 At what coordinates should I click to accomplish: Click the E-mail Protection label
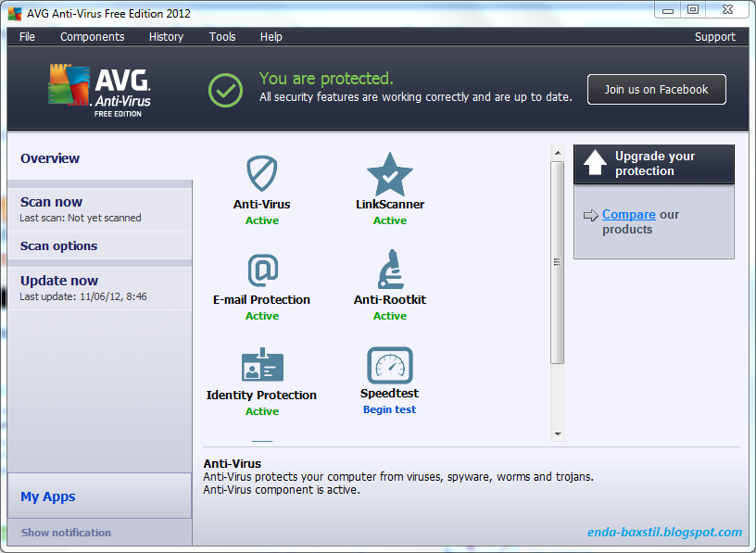261,299
